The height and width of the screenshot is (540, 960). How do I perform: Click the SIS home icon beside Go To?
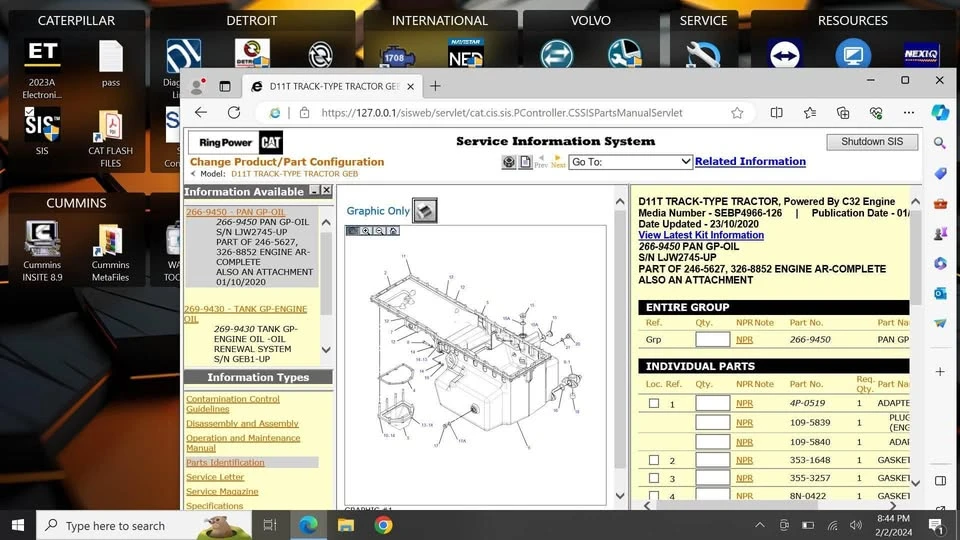click(x=509, y=162)
